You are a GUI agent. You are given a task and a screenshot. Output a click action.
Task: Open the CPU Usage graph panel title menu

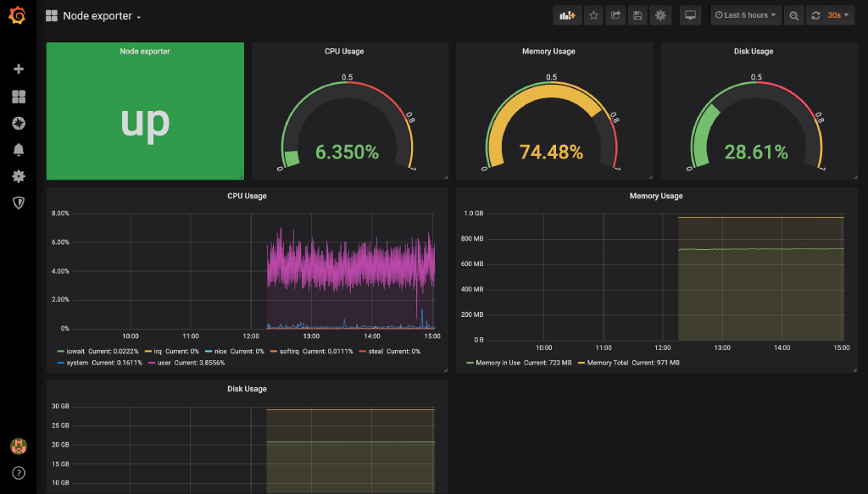[247, 196]
